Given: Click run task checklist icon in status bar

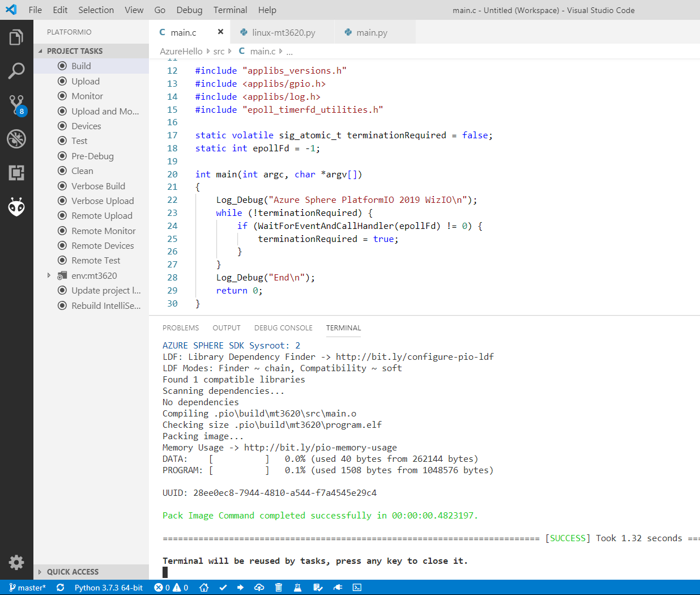Looking at the screenshot, I should pyautogui.click(x=318, y=588).
